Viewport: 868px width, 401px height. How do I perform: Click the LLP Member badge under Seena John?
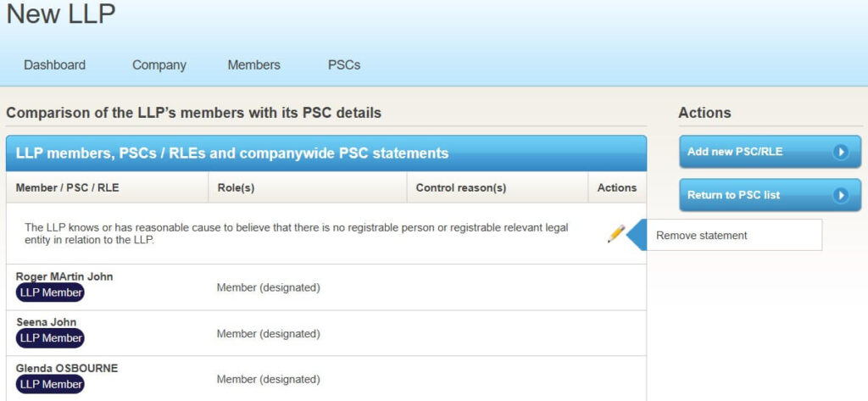[x=51, y=338]
